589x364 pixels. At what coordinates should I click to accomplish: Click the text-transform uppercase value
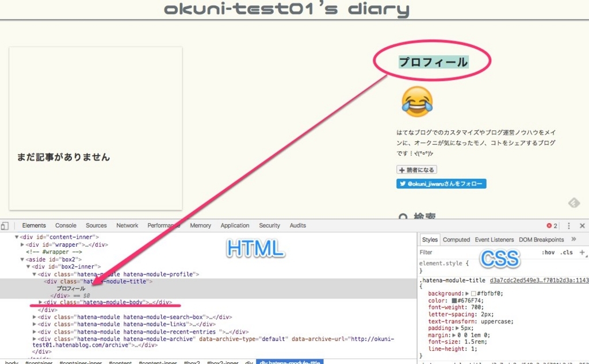click(x=496, y=321)
